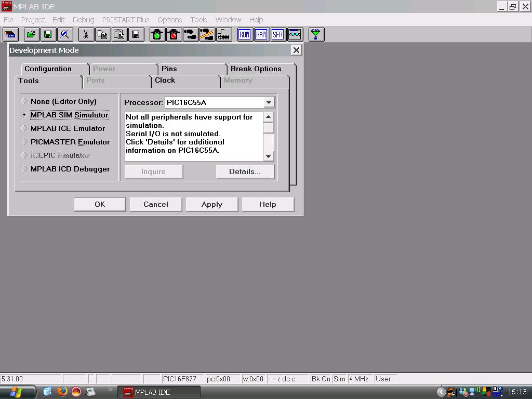This screenshot has height=399, width=532.
Task: Open the Project menu
Action: coord(33,20)
